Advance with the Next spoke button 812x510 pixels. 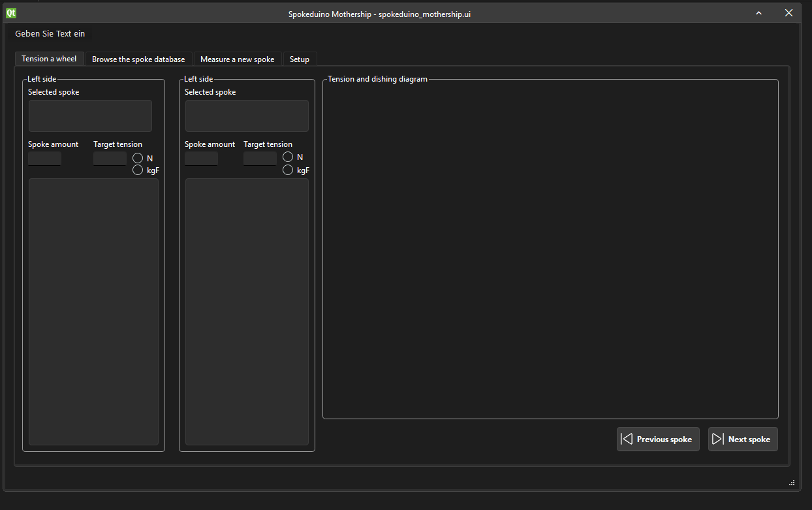pyautogui.click(x=743, y=439)
